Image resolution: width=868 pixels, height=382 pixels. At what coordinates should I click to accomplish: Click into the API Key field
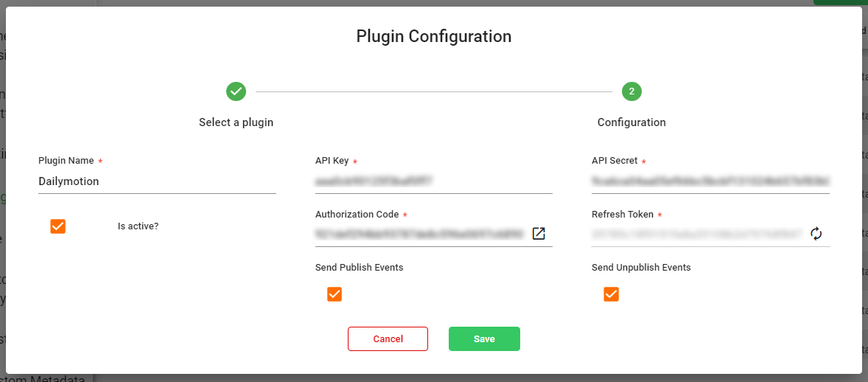pos(433,181)
